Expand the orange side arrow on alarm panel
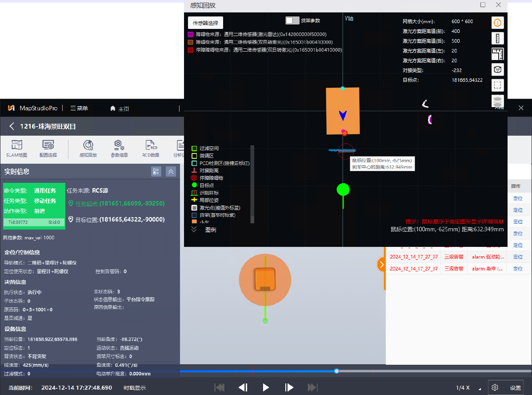Image resolution: width=532 pixels, height=395 pixels. click(381, 264)
